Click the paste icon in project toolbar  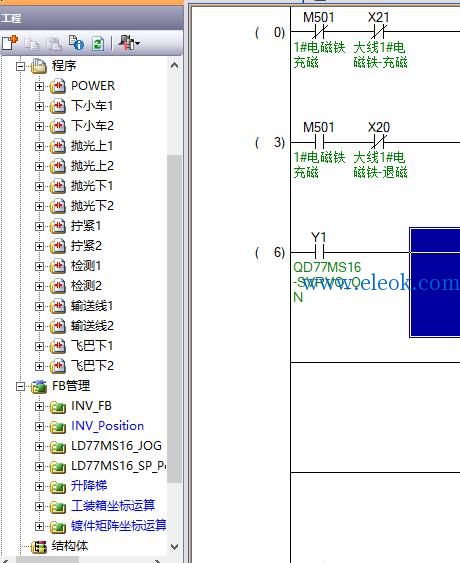pos(54,44)
